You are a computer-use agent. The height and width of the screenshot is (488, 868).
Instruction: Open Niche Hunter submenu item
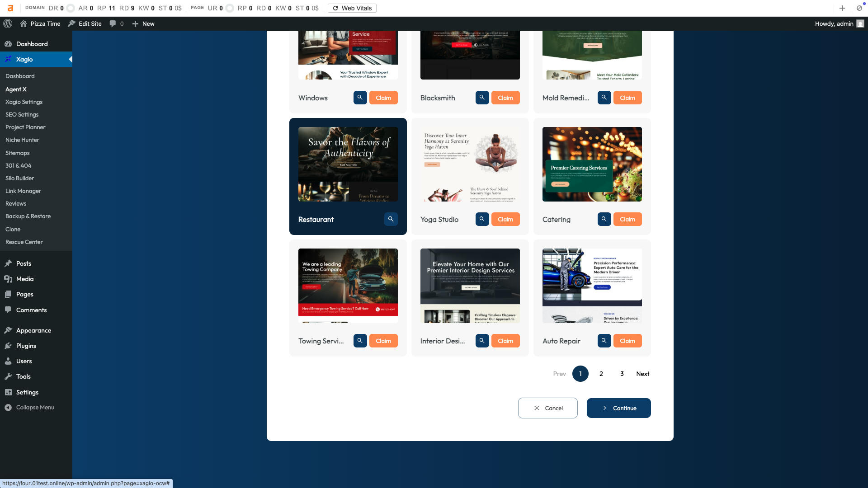point(22,140)
